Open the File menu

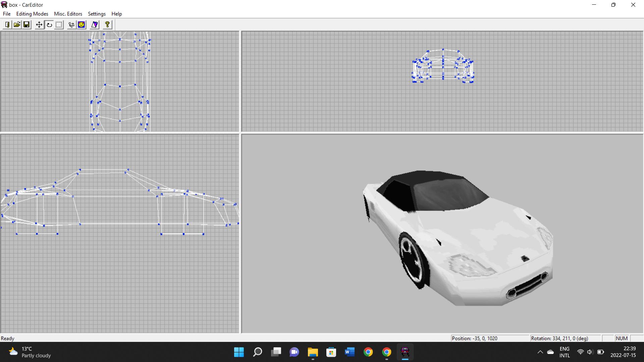coord(7,14)
